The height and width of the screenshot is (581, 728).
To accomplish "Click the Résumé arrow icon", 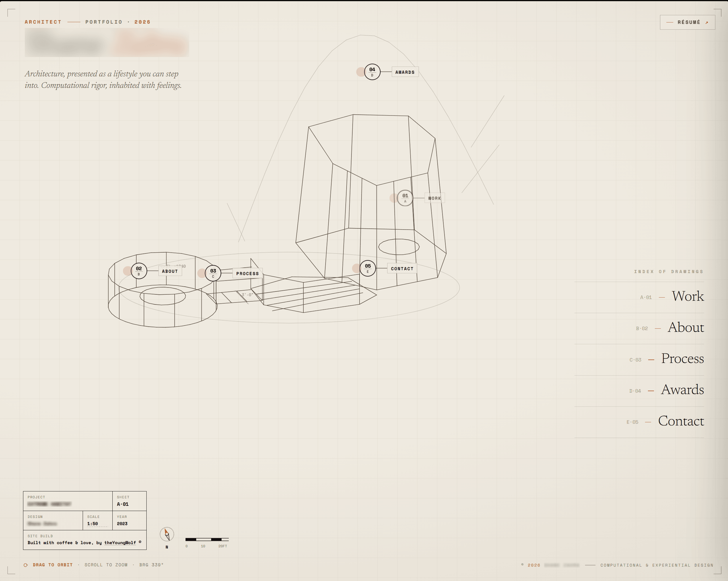I will pyautogui.click(x=707, y=23).
